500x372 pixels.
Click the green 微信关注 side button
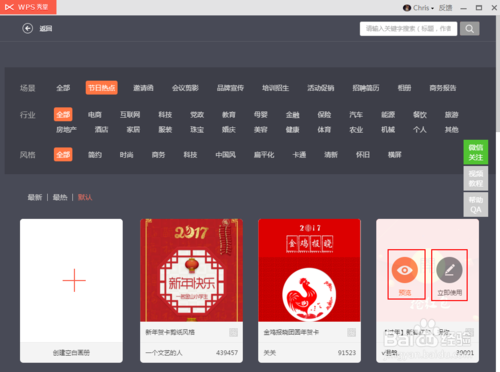tap(476, 152)
